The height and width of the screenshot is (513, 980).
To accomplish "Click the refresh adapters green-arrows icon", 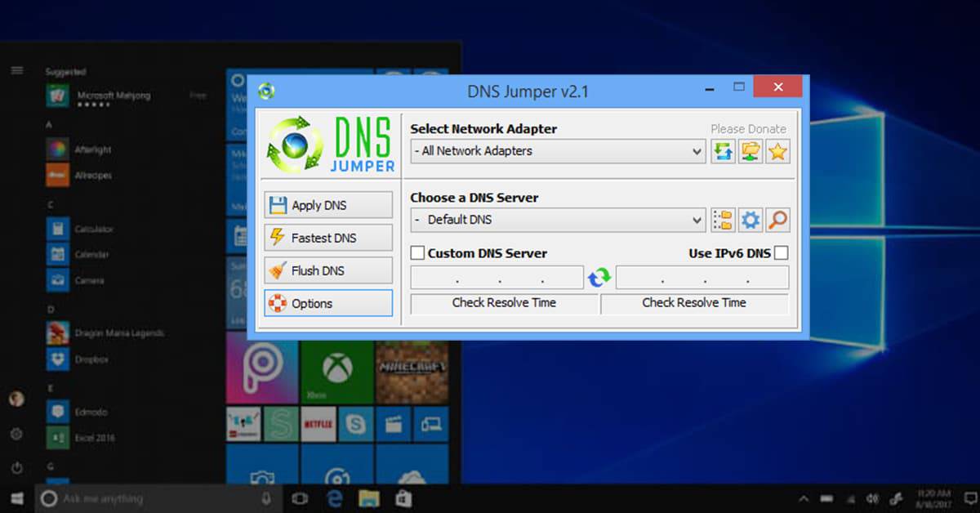I will pos(723,151).
